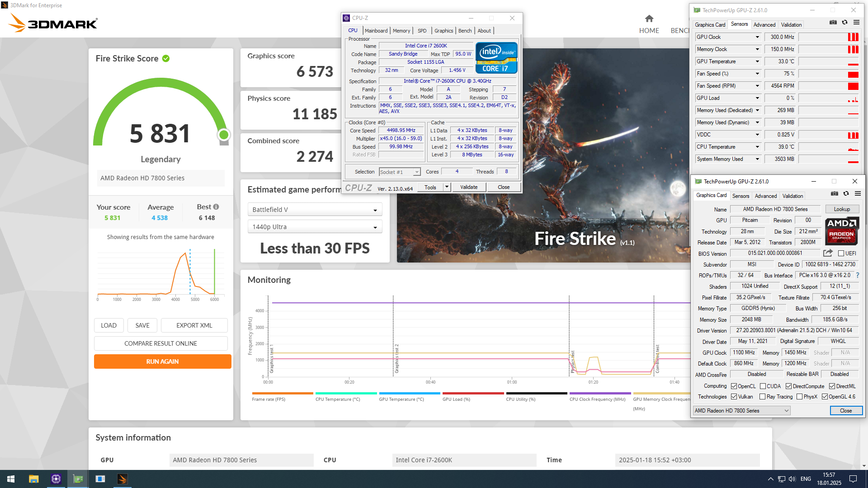Open the Windows Start menu
The image size is (868, 488).
click(x=11, y=479)
